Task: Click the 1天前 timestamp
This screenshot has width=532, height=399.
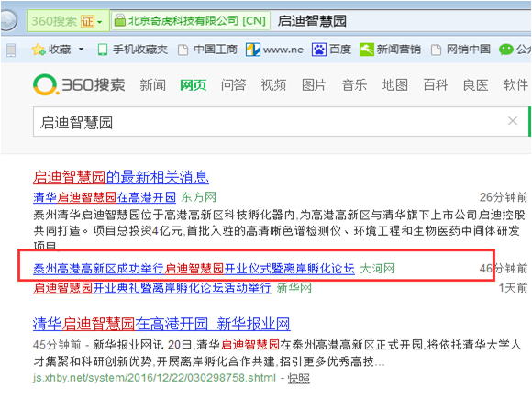Action: [x=513, y=288]
